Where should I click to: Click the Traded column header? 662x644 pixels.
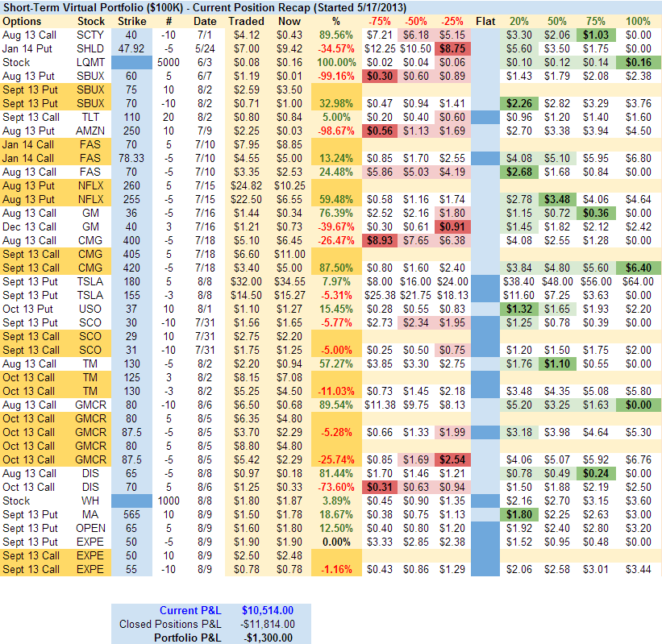pos(246,21)
